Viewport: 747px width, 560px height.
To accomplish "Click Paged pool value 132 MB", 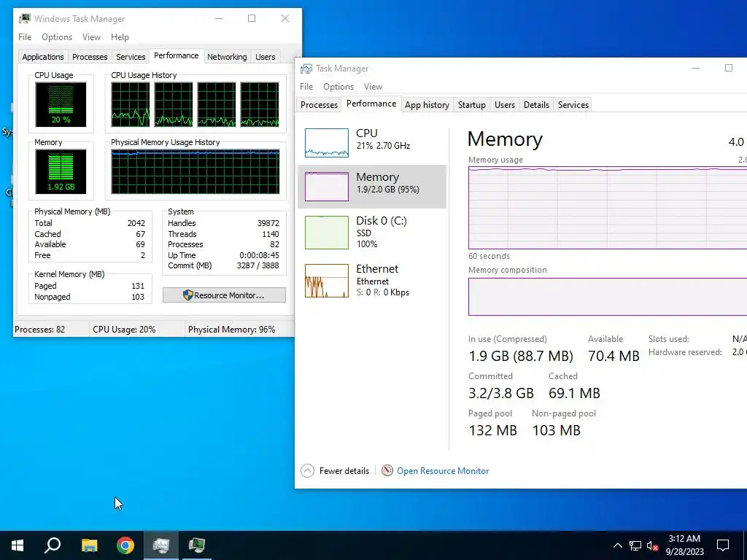I will (x=492, y=430).
